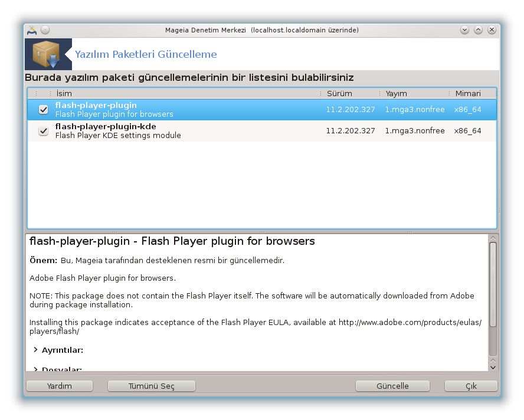Viewport: 524px width, 420px height.
Task: Uncheck the flash-player-plugin-kde checkbox
Action: 44,130
